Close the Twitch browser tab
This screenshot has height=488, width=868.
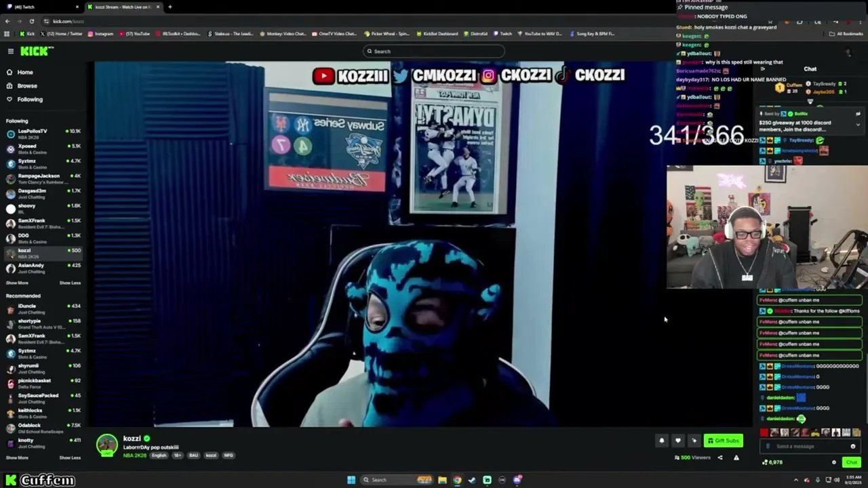(77, 7)
